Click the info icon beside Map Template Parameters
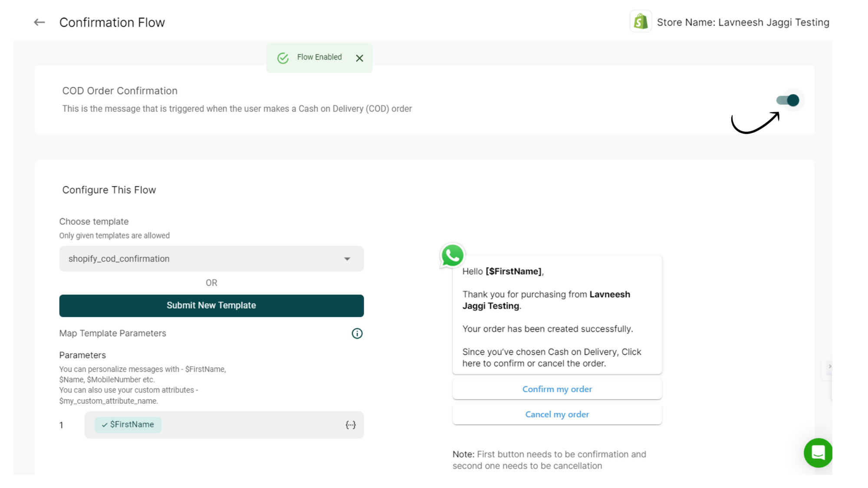The image size is (868, 488). click(x=357, y=334)
